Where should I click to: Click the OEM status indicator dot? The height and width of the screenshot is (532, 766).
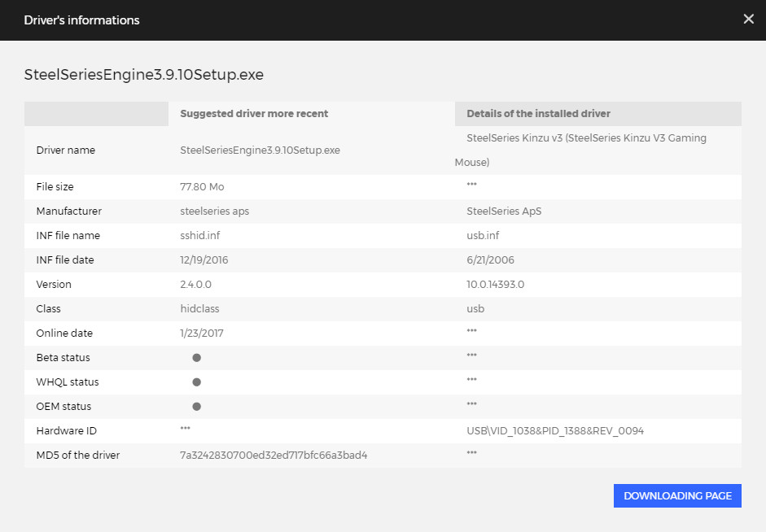(196, 407)
